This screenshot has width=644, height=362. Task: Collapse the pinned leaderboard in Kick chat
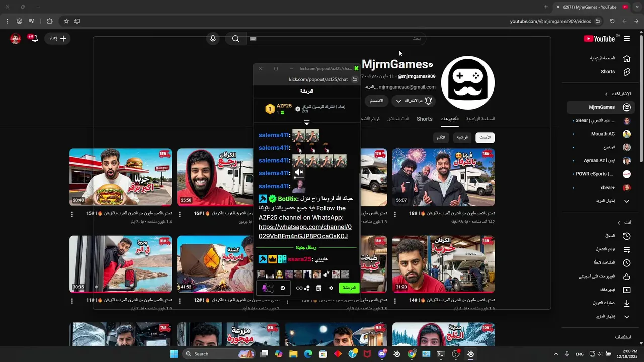[307, 122]
